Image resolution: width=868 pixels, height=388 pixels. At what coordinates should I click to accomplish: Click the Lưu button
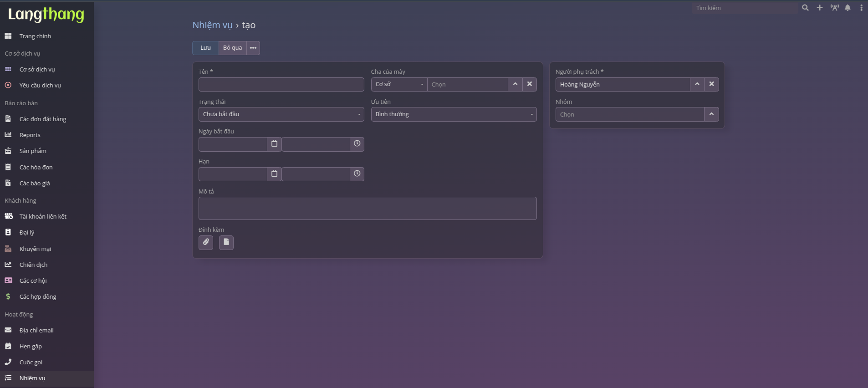205,48
